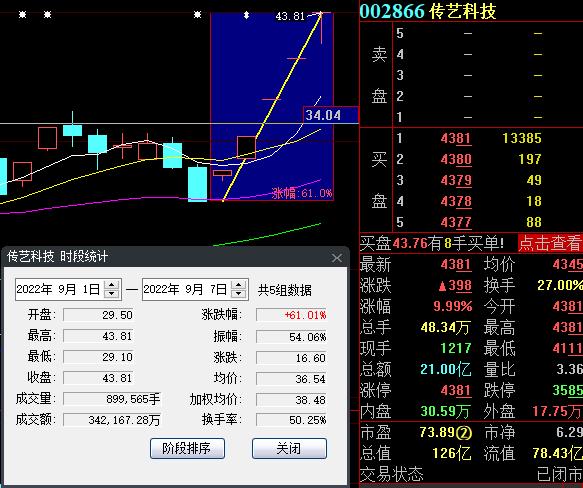This screenshot has width=583, height=488.
Task: Click the 43.81 high price marker
Action: coord(290,16)
